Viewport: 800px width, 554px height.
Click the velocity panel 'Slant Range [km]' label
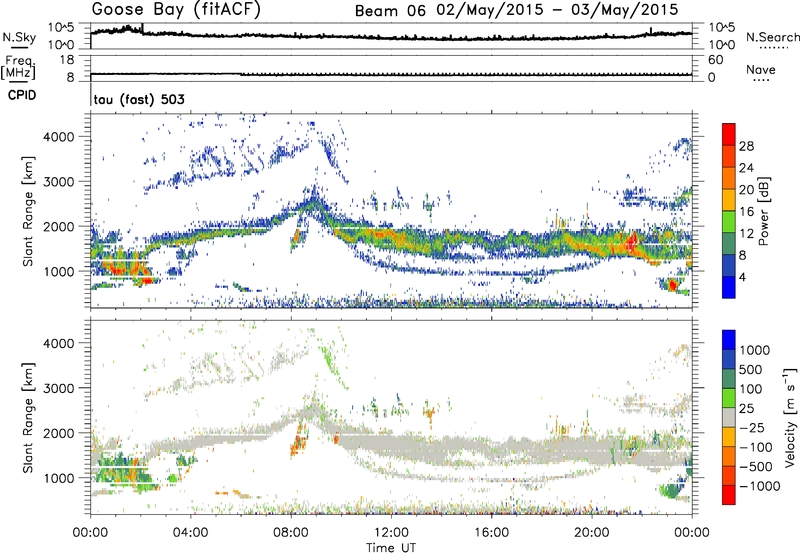coord(28,417)
